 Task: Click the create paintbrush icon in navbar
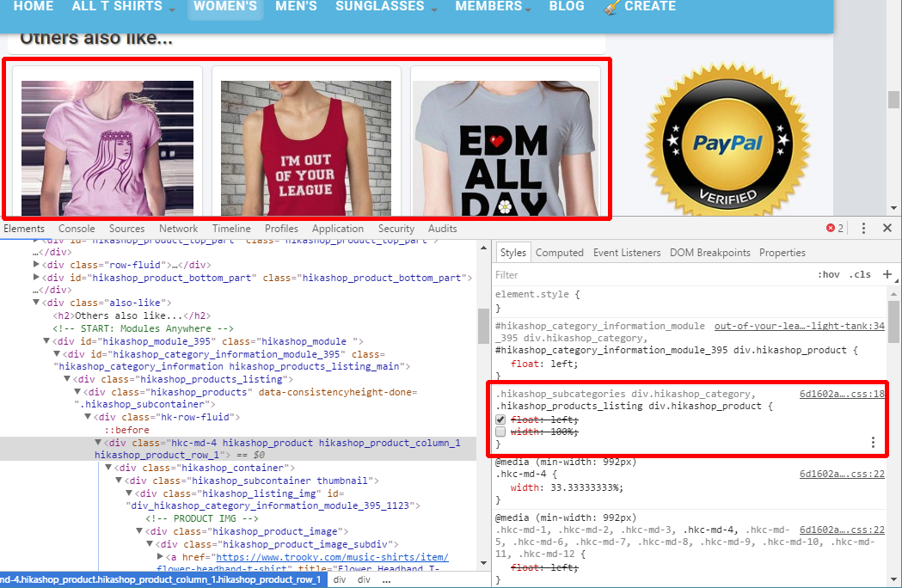[611, 7]
